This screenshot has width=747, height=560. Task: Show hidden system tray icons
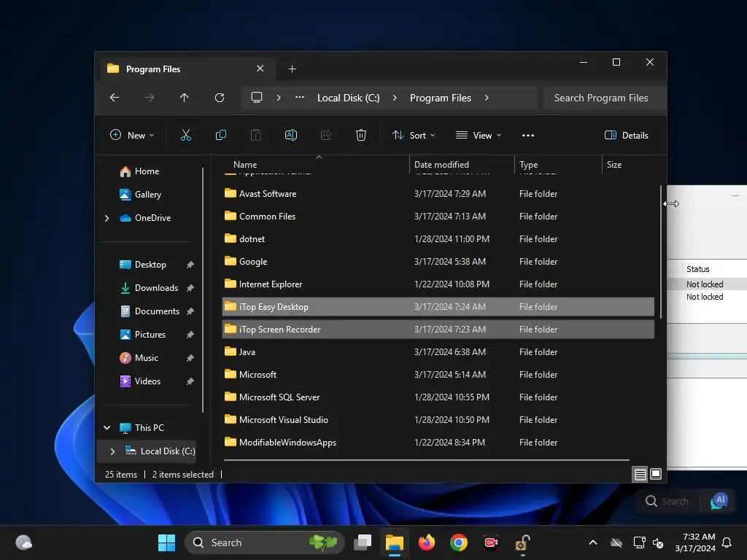pos(593,542)
